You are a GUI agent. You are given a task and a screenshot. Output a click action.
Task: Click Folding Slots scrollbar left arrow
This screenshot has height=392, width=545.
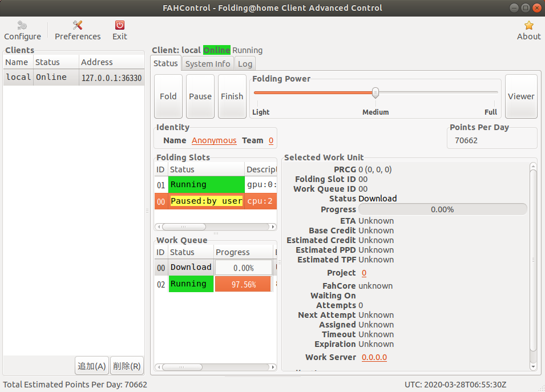pyautogui.click(x=159, y=227)
